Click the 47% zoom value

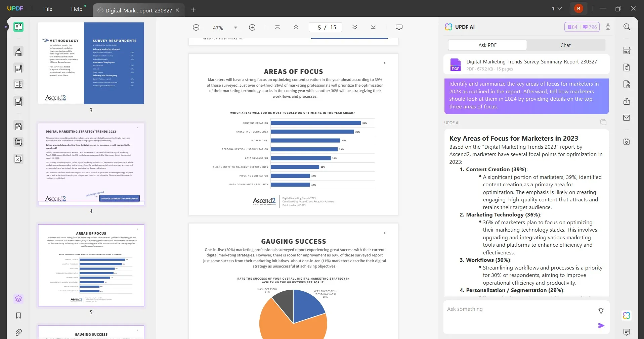point(218,28)
